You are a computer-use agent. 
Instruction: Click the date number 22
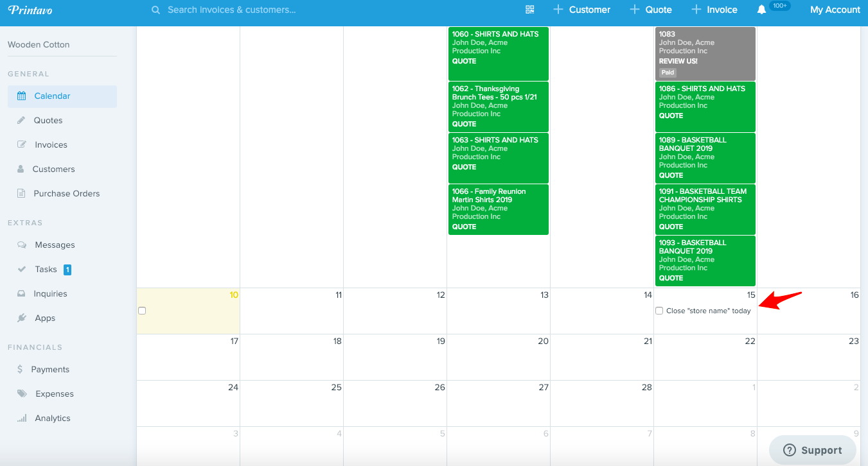tap(750, 341)
